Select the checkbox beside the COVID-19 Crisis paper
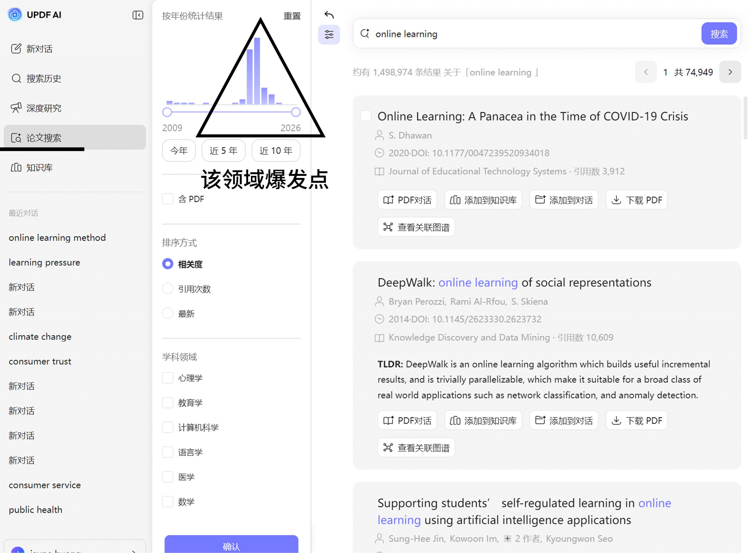 (366, 116)
